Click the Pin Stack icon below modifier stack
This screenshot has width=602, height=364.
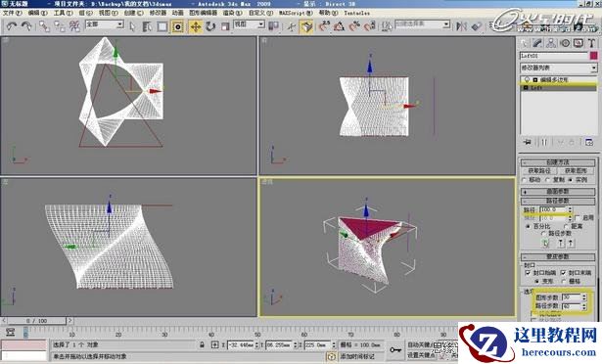pos(528,142)
